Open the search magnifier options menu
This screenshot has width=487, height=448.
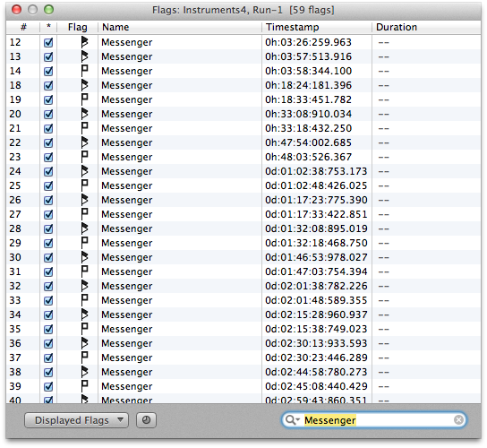click(x=292, y=420)
